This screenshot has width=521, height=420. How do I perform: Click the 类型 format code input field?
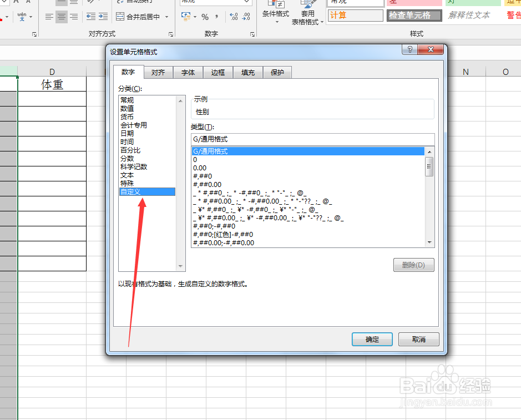[313, 139]
